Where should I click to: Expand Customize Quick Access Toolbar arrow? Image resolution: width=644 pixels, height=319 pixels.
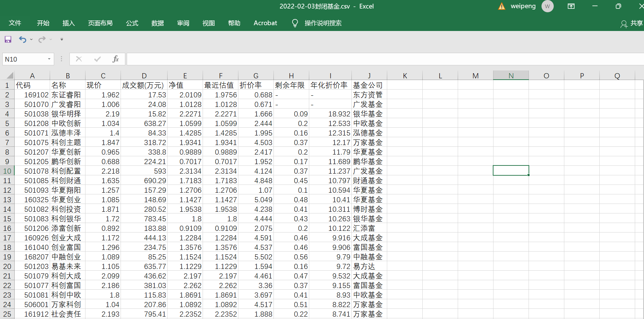tap(62, 39)
